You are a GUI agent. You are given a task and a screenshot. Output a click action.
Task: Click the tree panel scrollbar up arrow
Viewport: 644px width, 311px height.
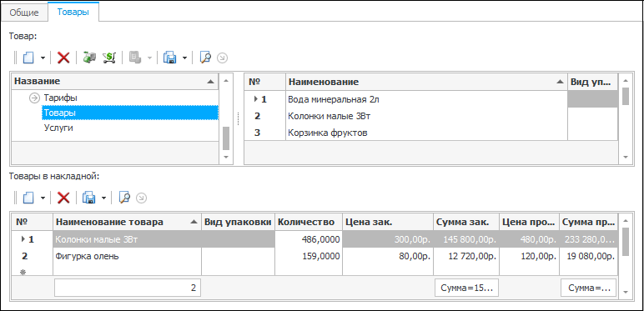225,81
